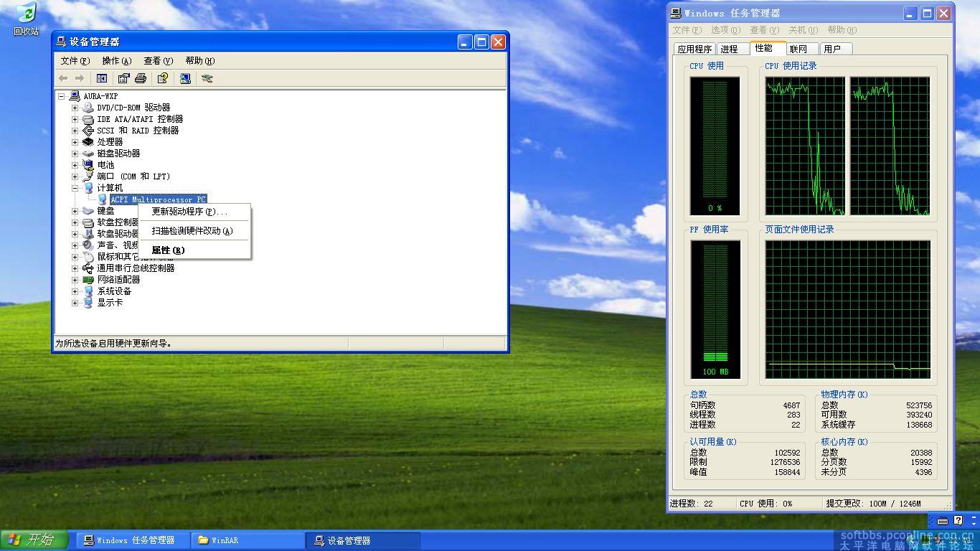Expand the 系统设备 node
Viewport: 980px width, 551px height.
pos(75,291)
